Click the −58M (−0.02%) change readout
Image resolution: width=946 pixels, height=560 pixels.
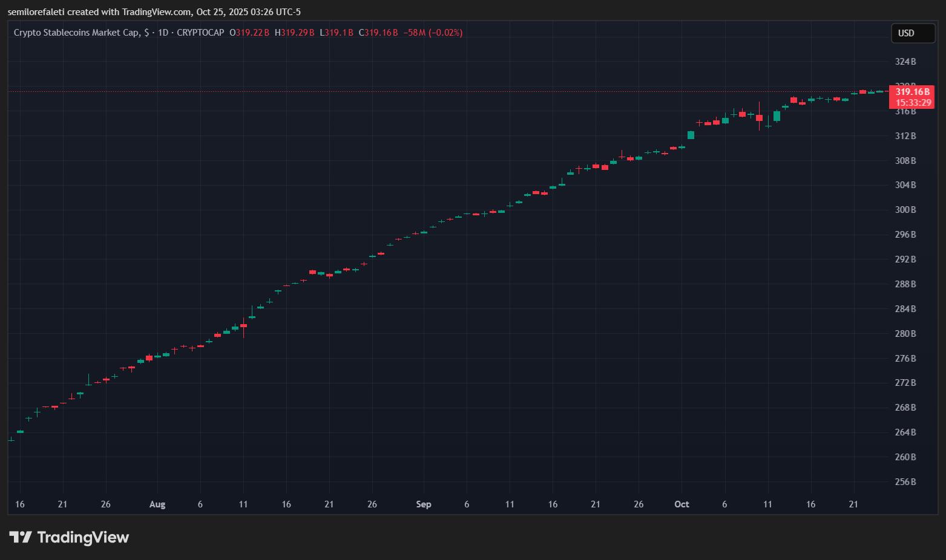[x=433, y=33]
